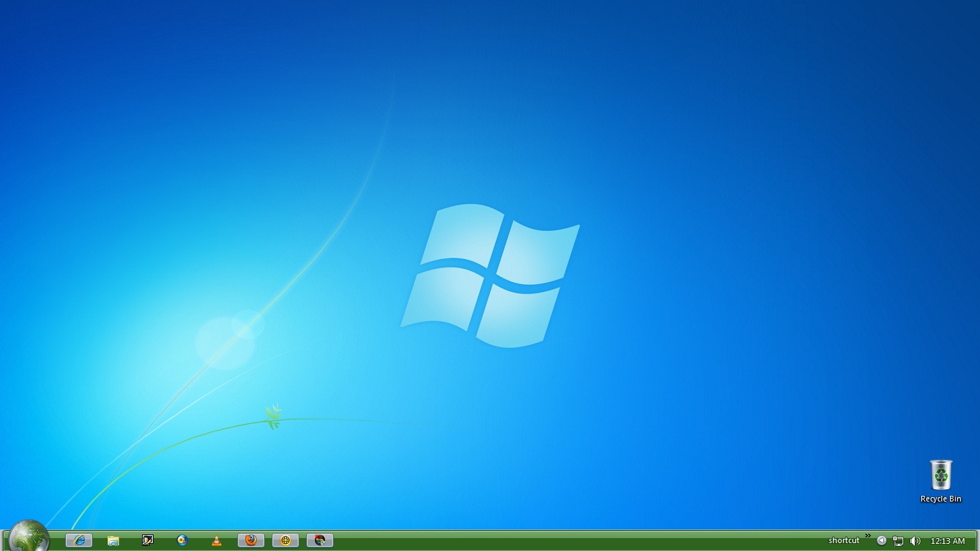Click the shortcut toolbar label
980x551 pixels.
click(x=844, y=540)
